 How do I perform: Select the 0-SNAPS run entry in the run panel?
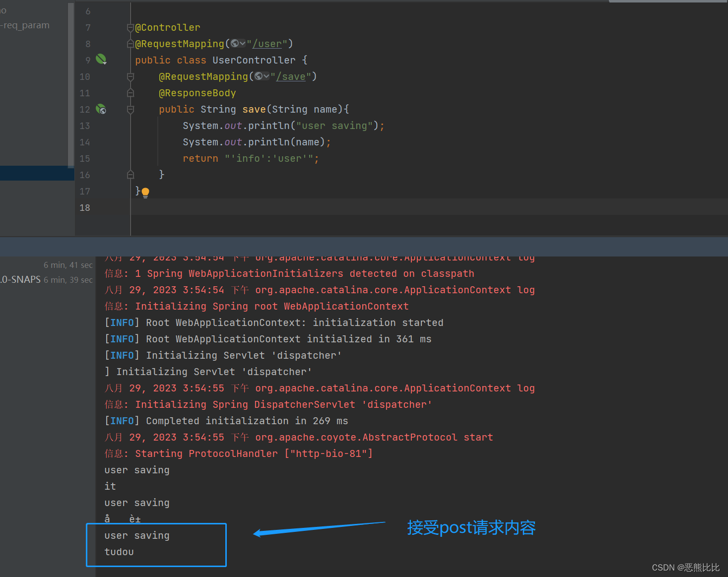click(47, 280)
